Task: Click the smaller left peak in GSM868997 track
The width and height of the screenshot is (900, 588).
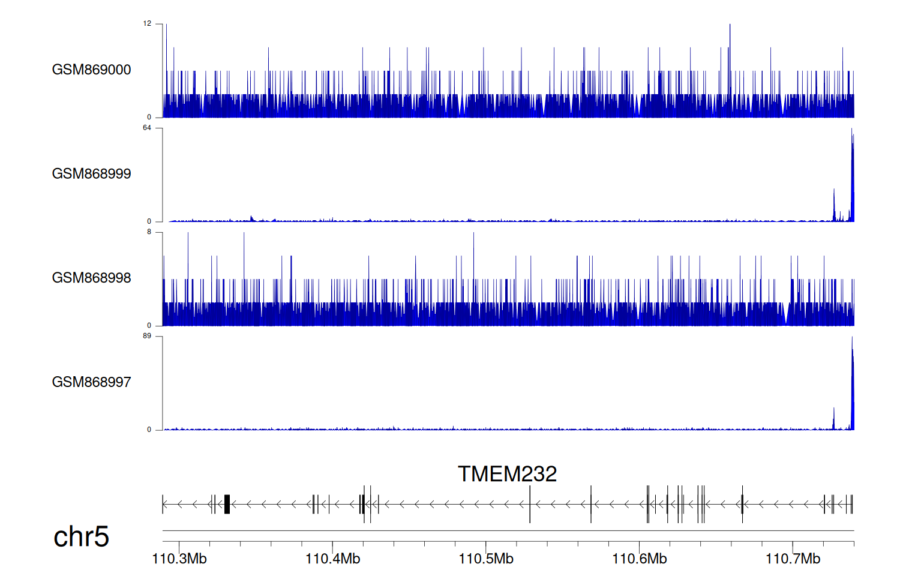Action: pyautogui.click(x=833, y=420)
